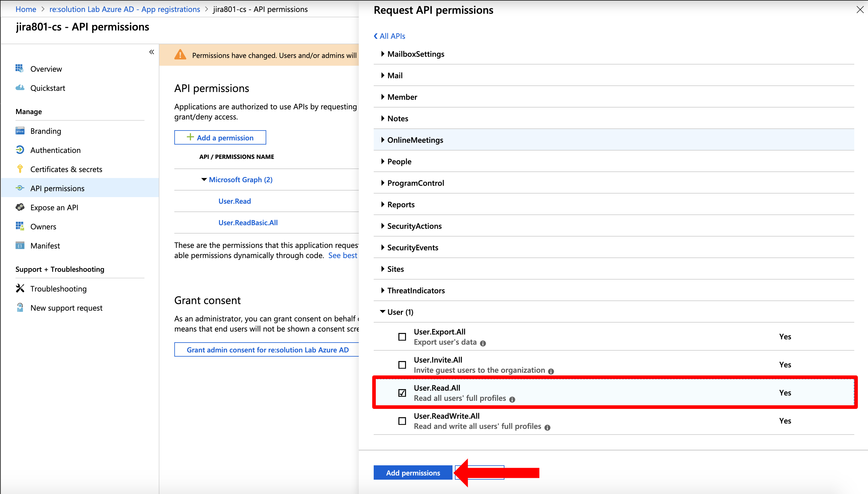868x494 pixels.
Task: Open the User.ReadBasic.All permission link
Action: [x=248, y=222]
